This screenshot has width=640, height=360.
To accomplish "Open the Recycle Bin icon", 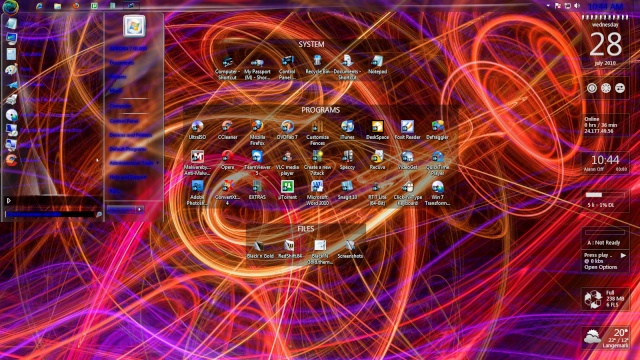I will click(x=317, y=64).
